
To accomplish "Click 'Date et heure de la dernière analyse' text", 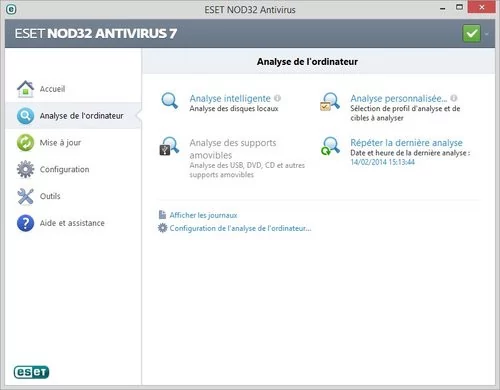I will (x=410, y=153).
